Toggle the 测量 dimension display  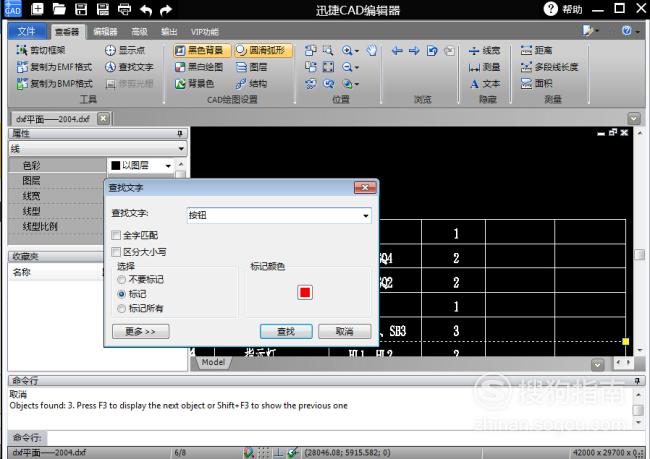(484, 67)
